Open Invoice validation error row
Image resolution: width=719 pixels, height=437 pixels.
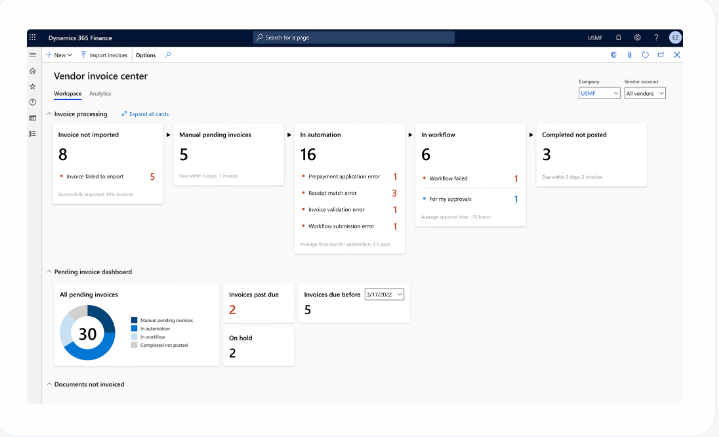coord(349,210)
